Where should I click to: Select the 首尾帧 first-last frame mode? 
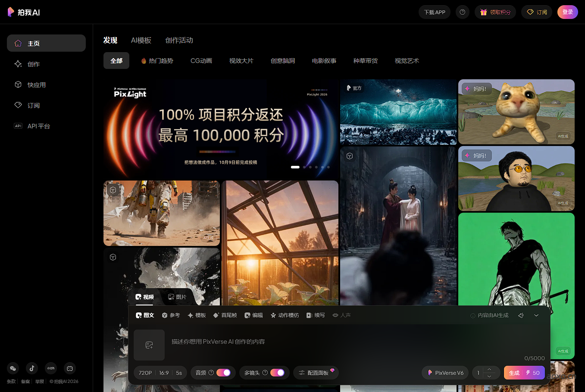click(x=225, y=315)
